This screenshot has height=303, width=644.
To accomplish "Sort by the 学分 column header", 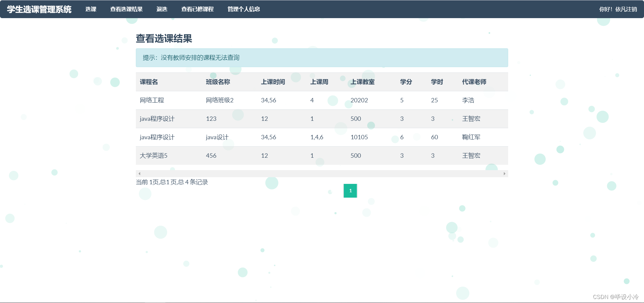I will tap(406, 82).
